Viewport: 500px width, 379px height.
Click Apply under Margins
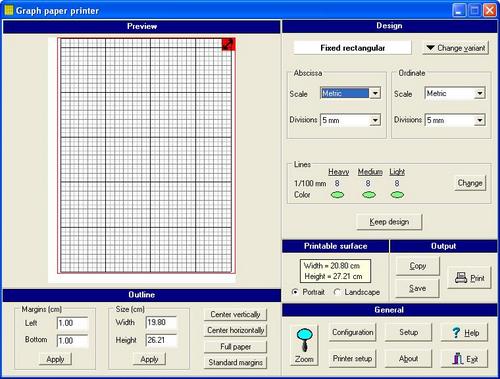pos(55,359)
